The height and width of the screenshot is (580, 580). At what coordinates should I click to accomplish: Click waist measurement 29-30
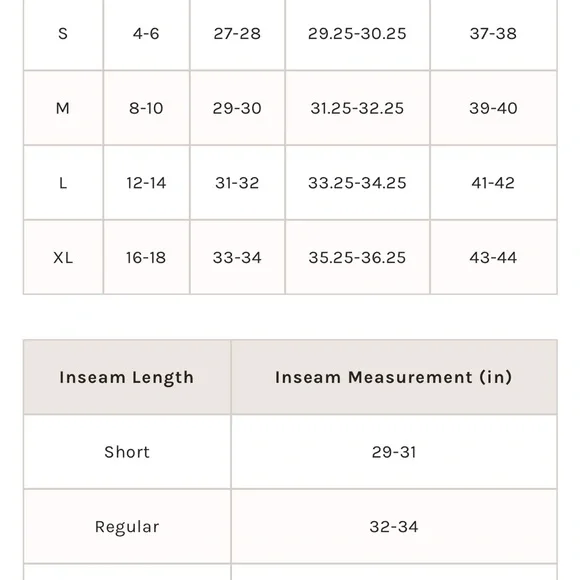(x=237, y=108)
